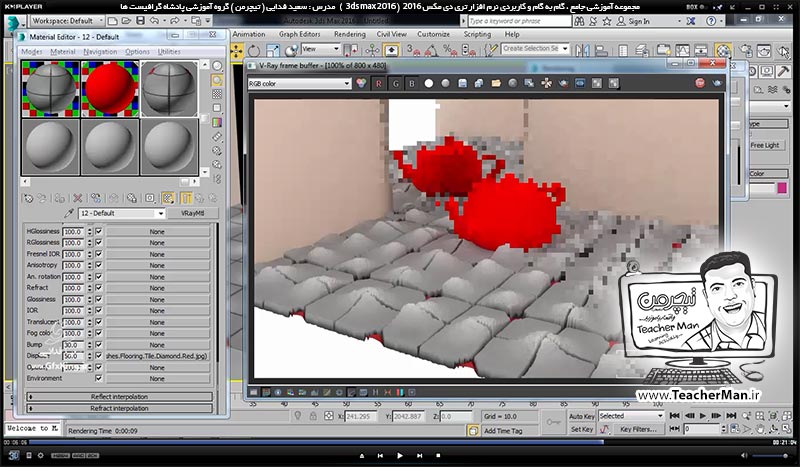Click the Track mouse icon in frame buffer
The height and width of the screenshot is (467, 800).
point(546,83)
